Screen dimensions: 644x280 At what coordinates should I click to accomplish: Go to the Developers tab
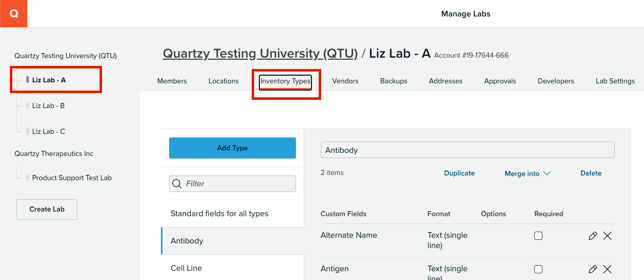pos(556,81)
